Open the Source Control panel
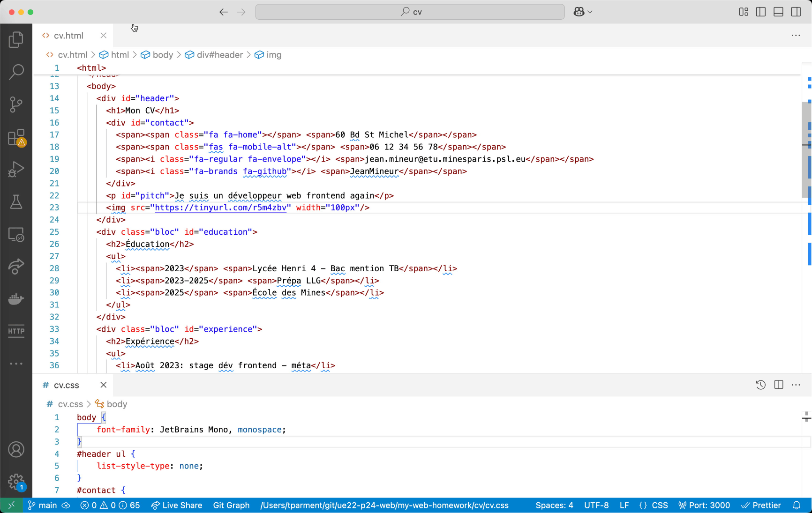Screen dimensions: 812x513 pyautogui.click(x=16, y=104)
